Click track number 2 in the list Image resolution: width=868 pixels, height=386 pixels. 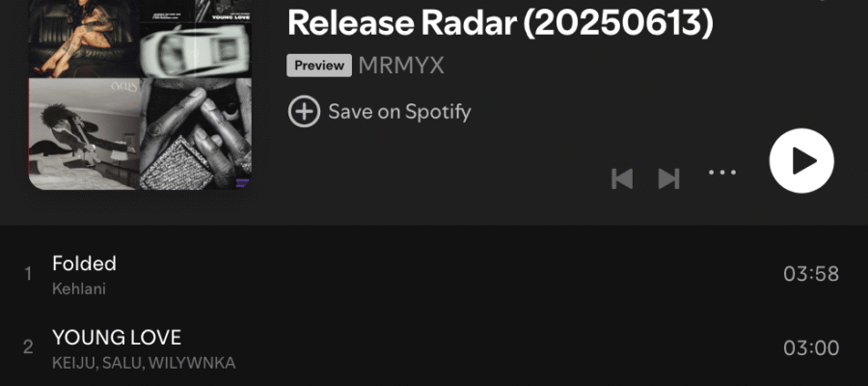click(28, 347)
